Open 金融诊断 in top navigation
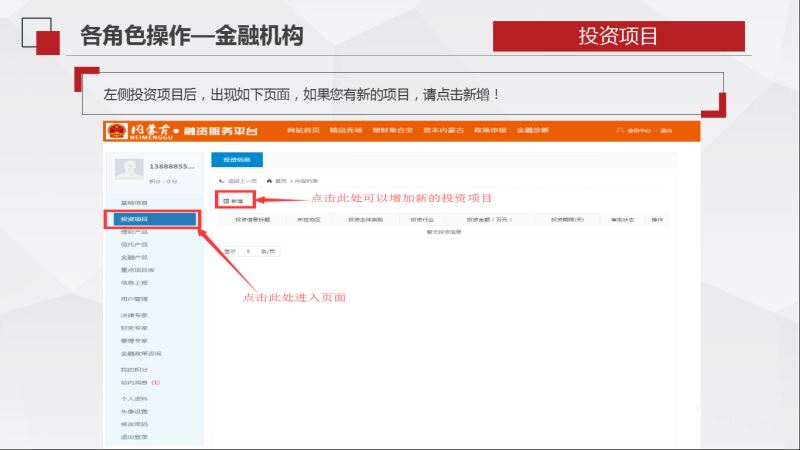Screen dimensions: 800x450 [532, 131]
